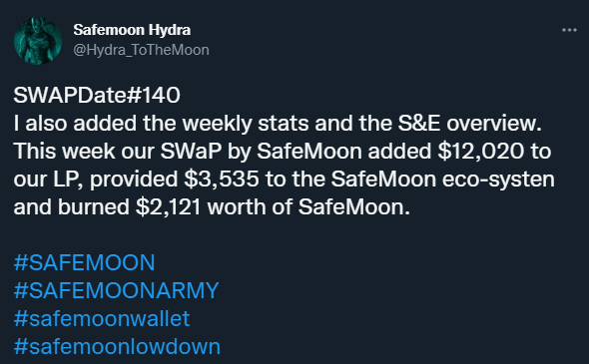Follow the #SAFEMOONARMY hashtag link
Image resolution: width=589 pixels, height=364 pixels.
[116, 290]
